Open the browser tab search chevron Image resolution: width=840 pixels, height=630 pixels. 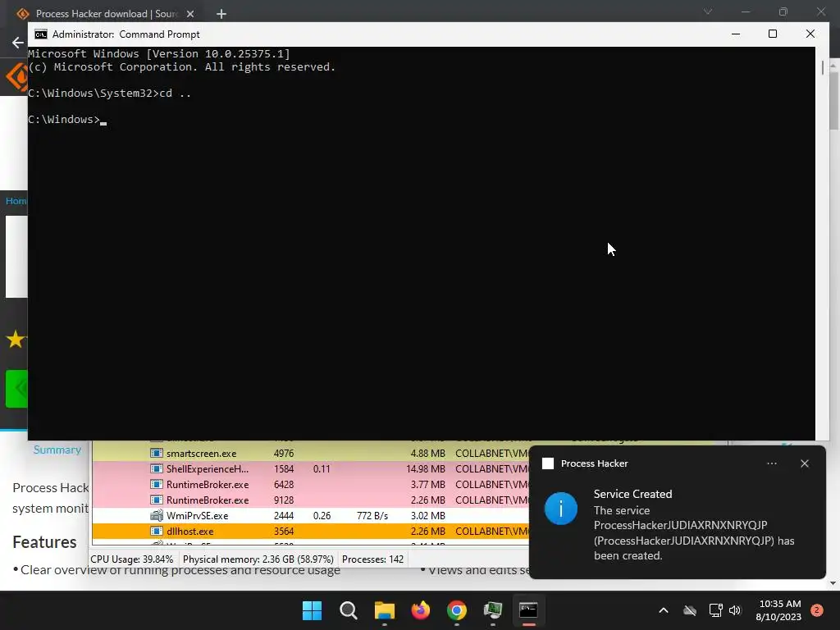(x=708, y=11)
